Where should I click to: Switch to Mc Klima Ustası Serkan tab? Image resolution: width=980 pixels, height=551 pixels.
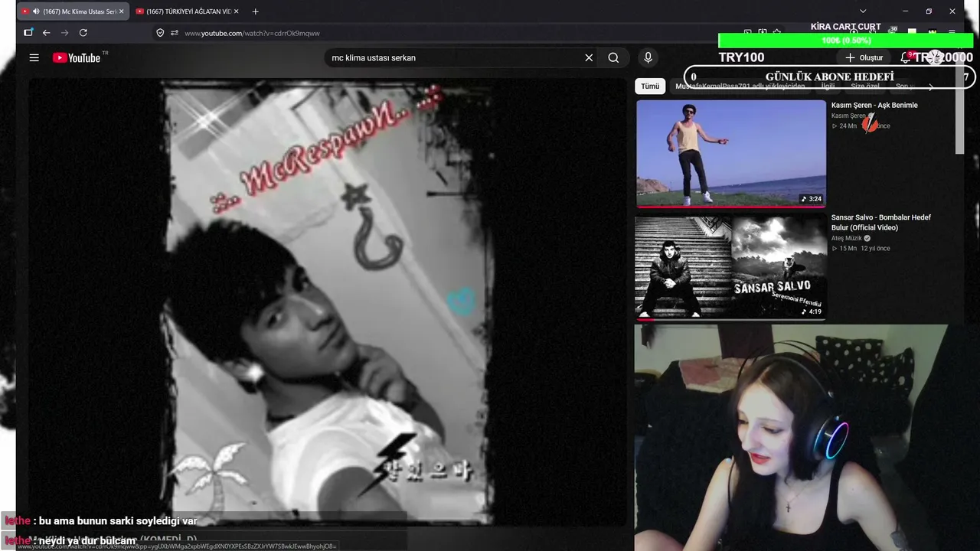pos(73,11)
